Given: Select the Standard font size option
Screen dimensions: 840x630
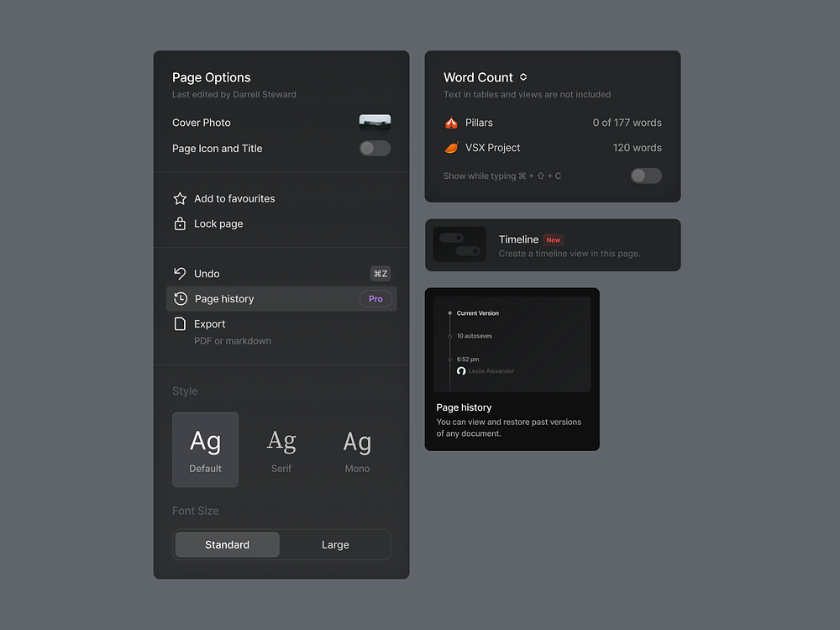Looking at the screenshot, I should pos(227,544).
